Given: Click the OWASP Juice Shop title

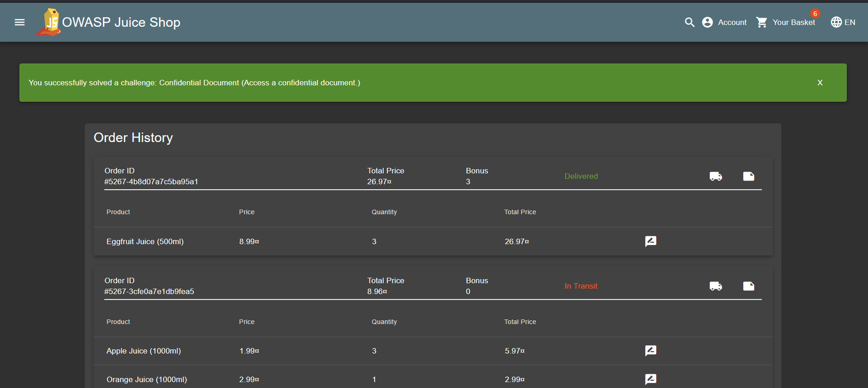Looking at the screenshot, I should [121, 22].
